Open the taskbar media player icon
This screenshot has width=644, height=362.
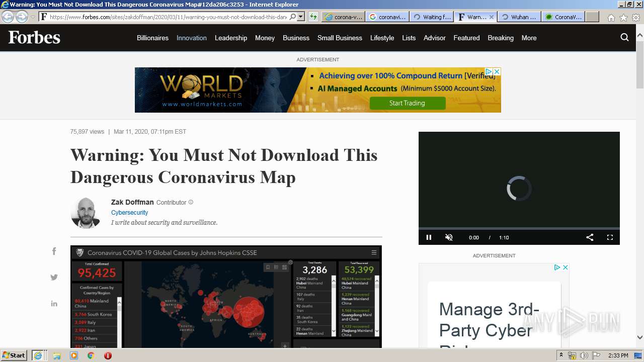tap(74, 355)
